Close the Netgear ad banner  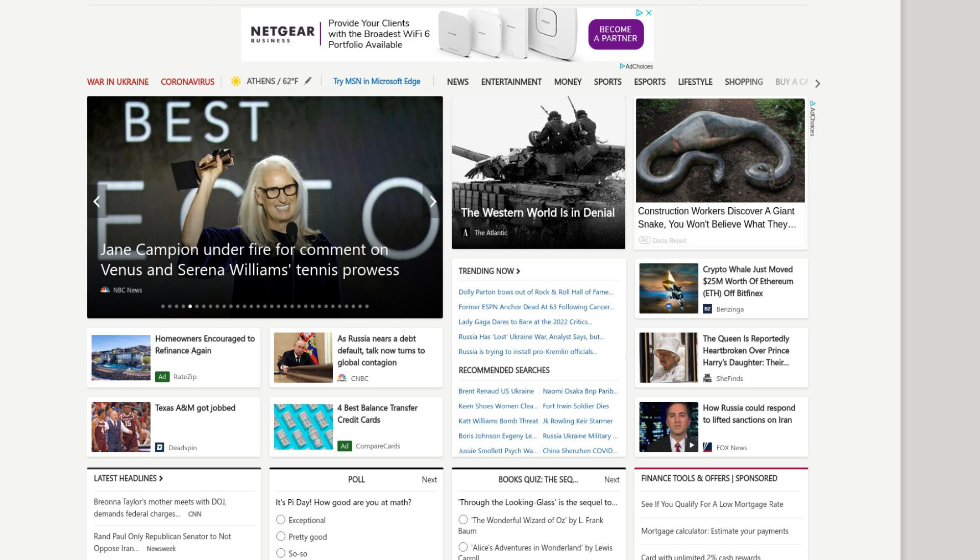click(x=649, y=13)
